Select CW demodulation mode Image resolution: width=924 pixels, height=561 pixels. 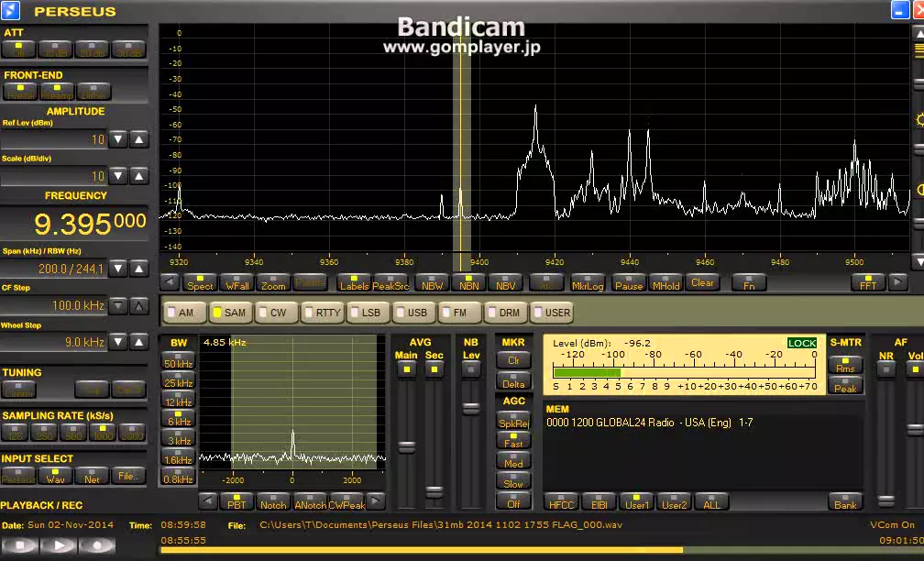[x=277, y=313]
